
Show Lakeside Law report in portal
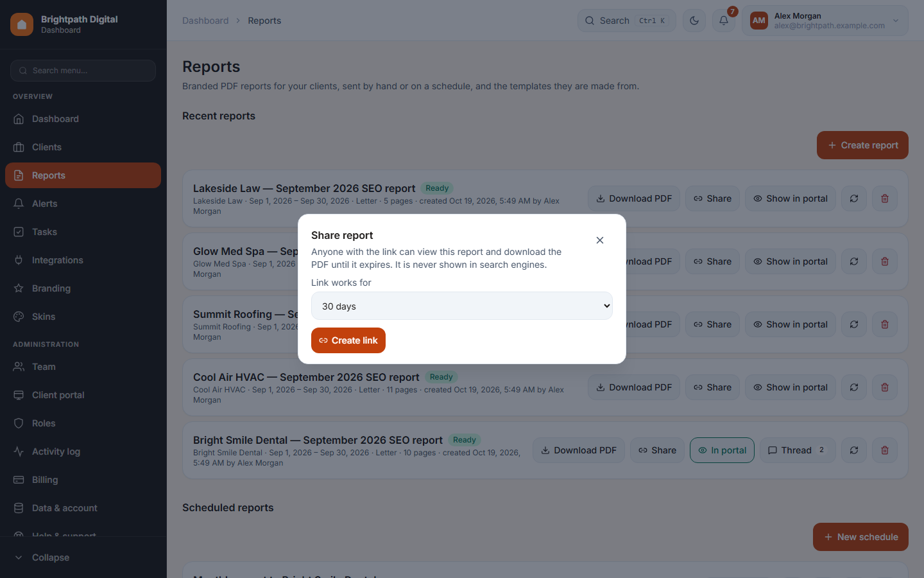[x=791, y=198]
